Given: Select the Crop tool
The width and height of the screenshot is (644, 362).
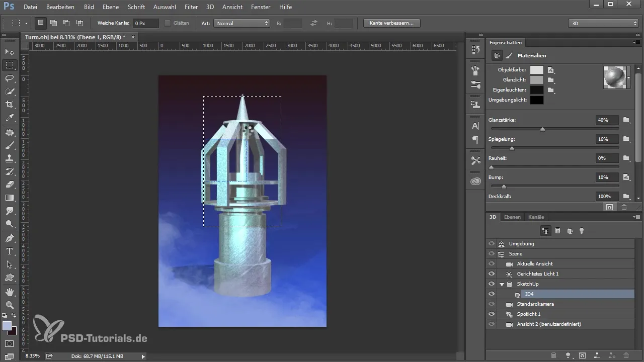Looking at the screenshot, I should coord(10,105).
